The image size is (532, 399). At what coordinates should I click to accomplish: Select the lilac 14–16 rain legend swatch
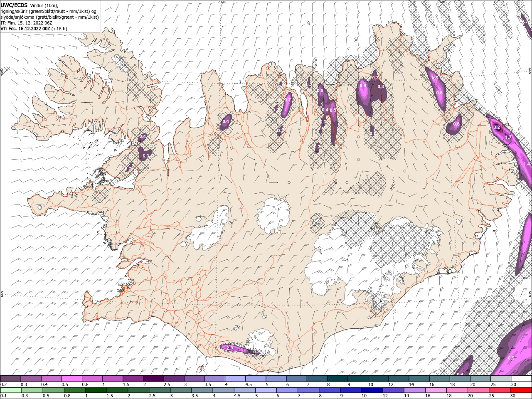(x=415, y=390)
